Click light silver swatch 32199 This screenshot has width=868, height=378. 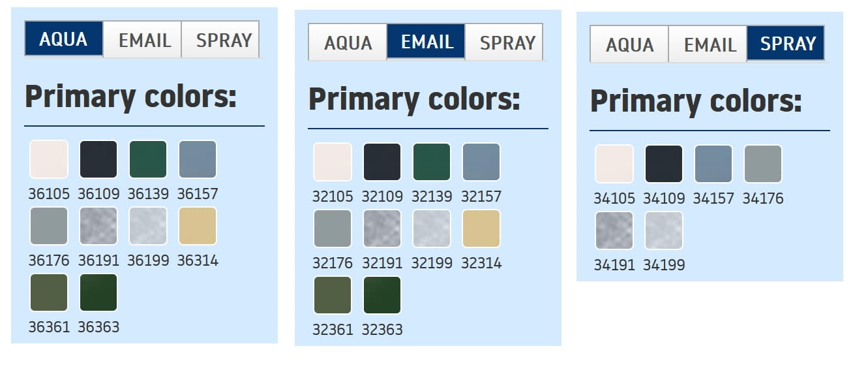click(x=432, y=228)
